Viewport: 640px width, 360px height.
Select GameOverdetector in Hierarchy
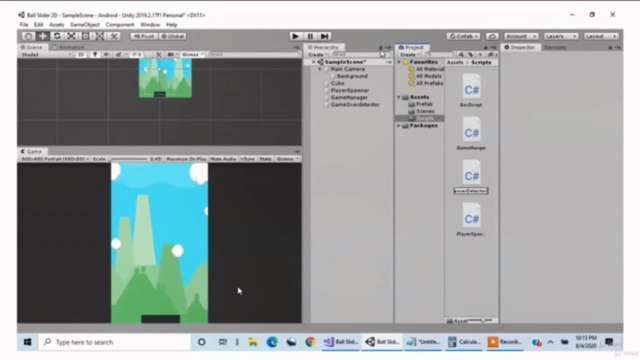[355, 104]
